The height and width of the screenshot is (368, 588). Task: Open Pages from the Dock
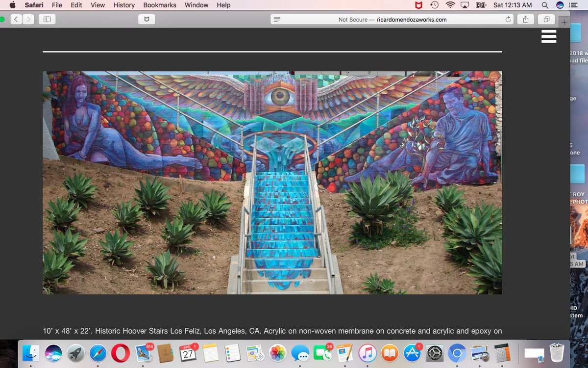345,353
